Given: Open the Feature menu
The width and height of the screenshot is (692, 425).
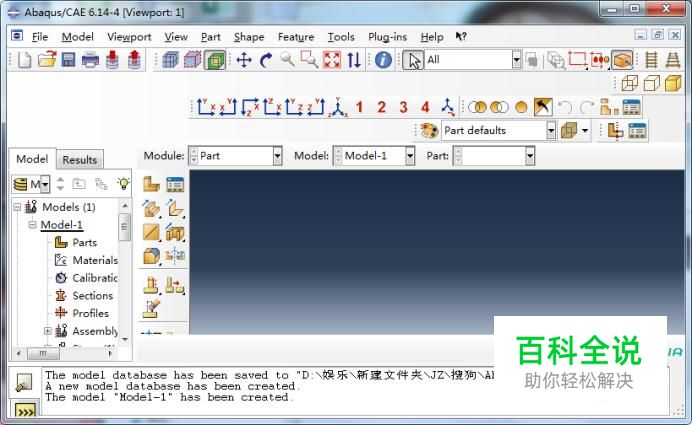Looking at the screenshot, I should (296, 37).
